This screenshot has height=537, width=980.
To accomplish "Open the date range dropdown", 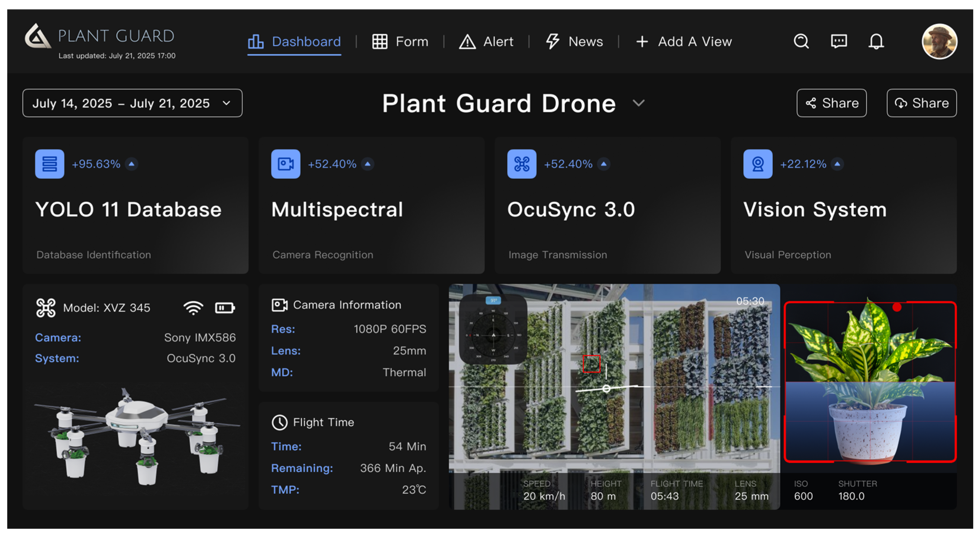I will pos(132,103).
